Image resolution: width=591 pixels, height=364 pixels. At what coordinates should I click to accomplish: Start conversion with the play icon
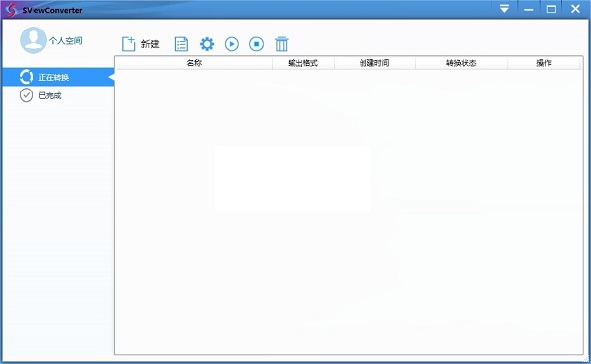coord(231,44)
